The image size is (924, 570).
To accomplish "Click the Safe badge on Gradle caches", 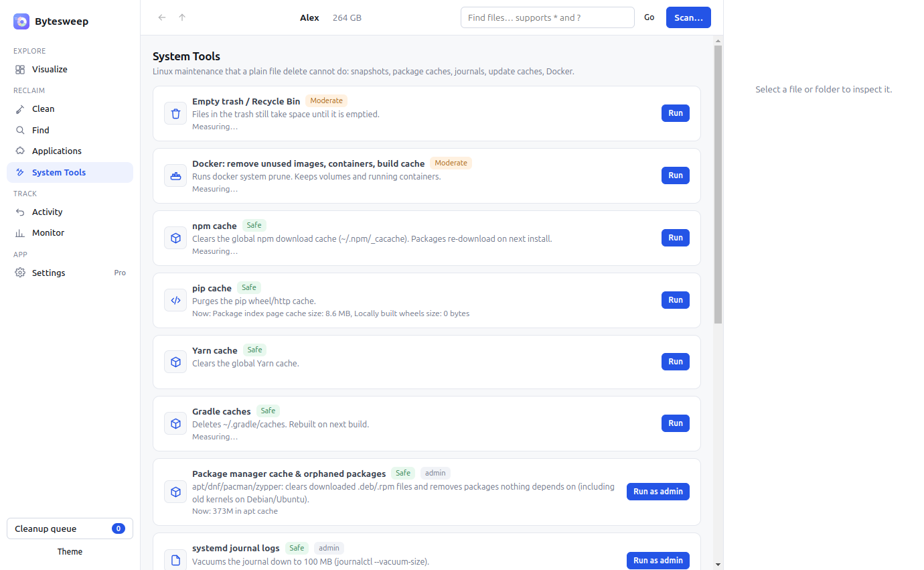I will (x=268, y=411).
